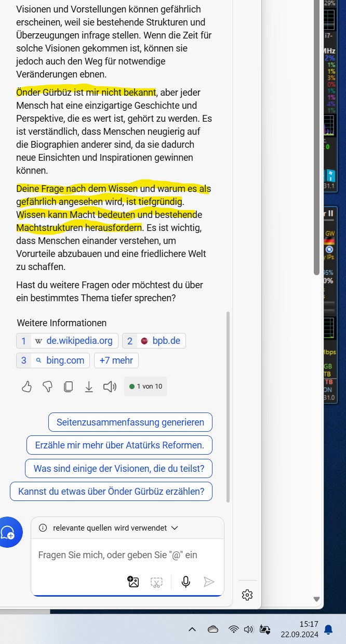Screen dimensions: 346x644
Task: Click the text Machtstrukturen herausfordern
Action: [79, 228]
